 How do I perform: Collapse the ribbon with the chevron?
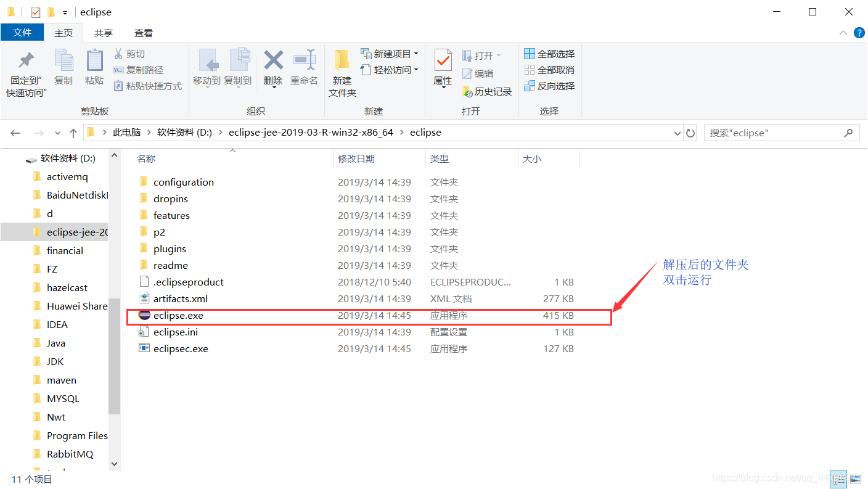tap(843, 33)
